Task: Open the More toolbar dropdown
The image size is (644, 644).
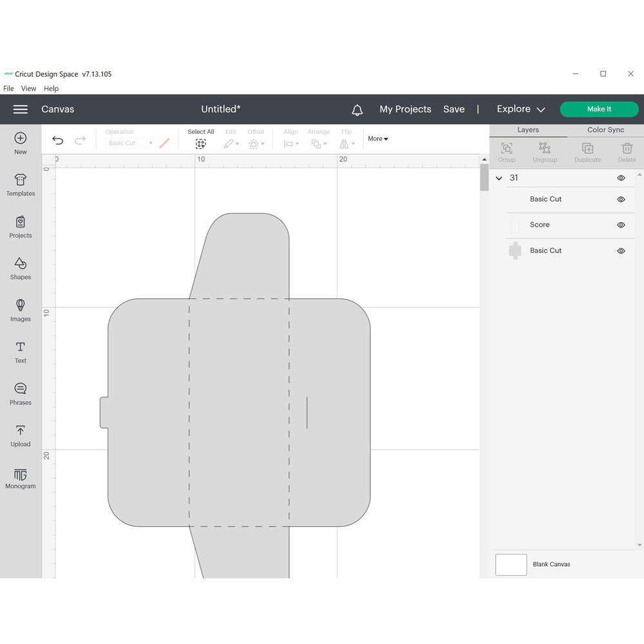Action: coord(378,139)
